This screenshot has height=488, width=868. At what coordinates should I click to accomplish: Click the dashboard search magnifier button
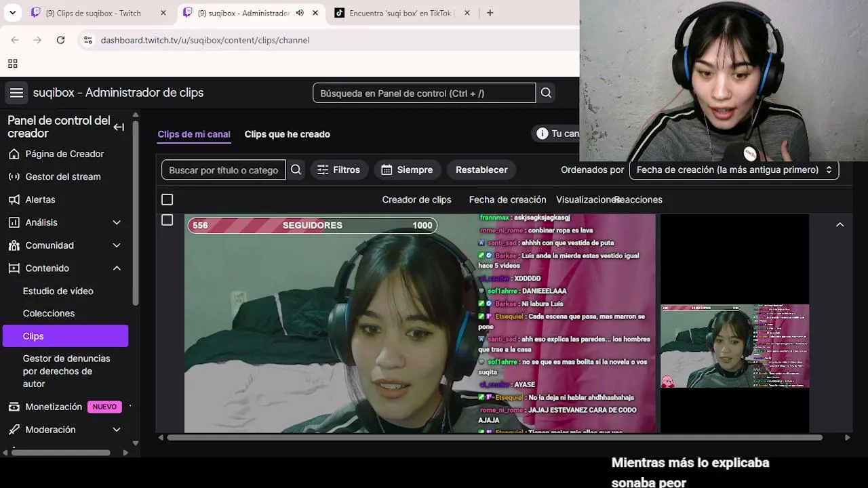(546, 93)
